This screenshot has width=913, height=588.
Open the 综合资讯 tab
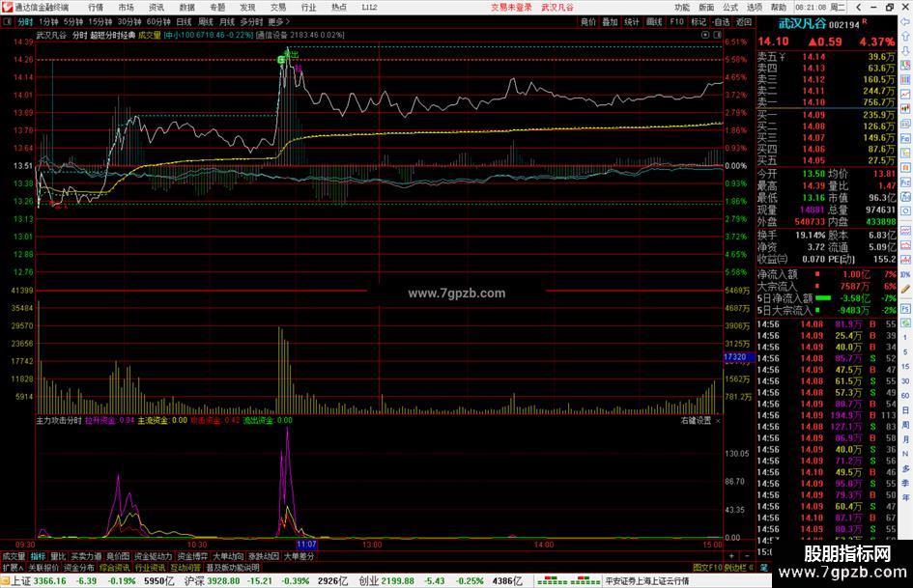pyautogui.click(x=114, y=568)
